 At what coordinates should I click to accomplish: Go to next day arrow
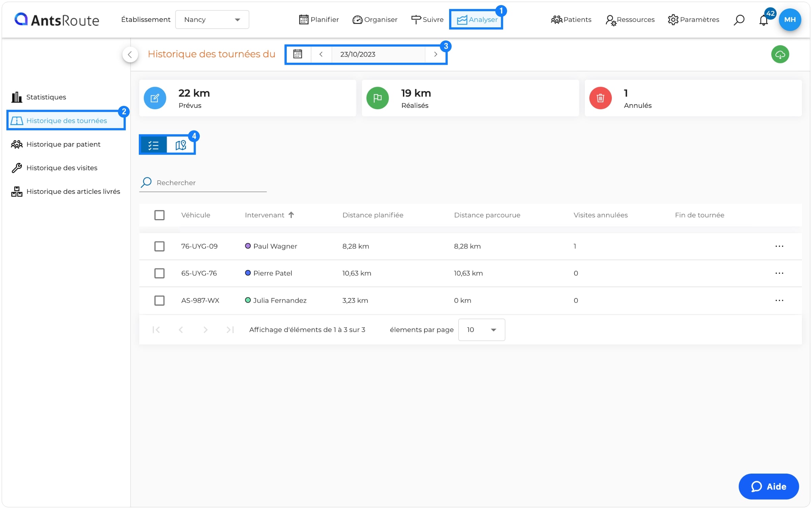click(x=435, y=54)
